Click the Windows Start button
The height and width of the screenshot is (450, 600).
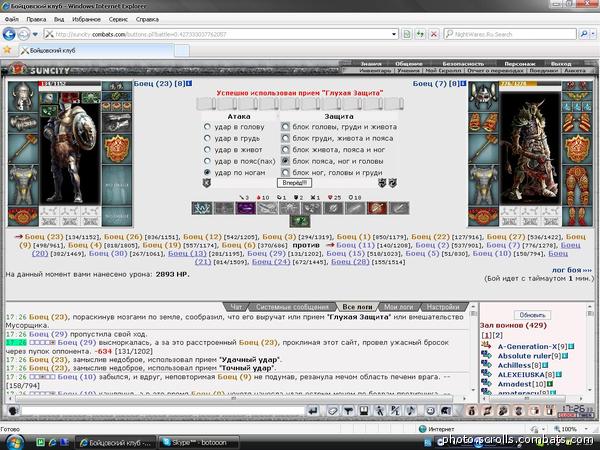[15, 442]
